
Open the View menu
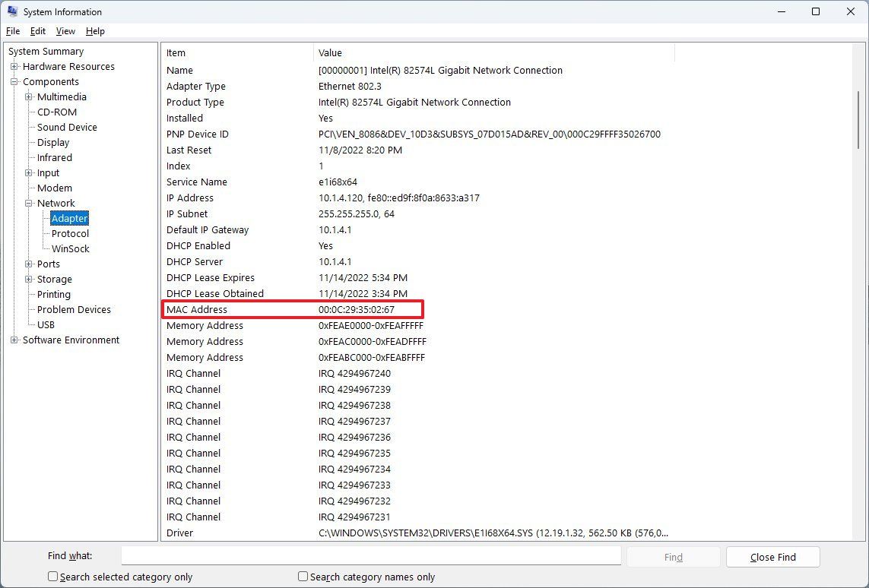65,31
